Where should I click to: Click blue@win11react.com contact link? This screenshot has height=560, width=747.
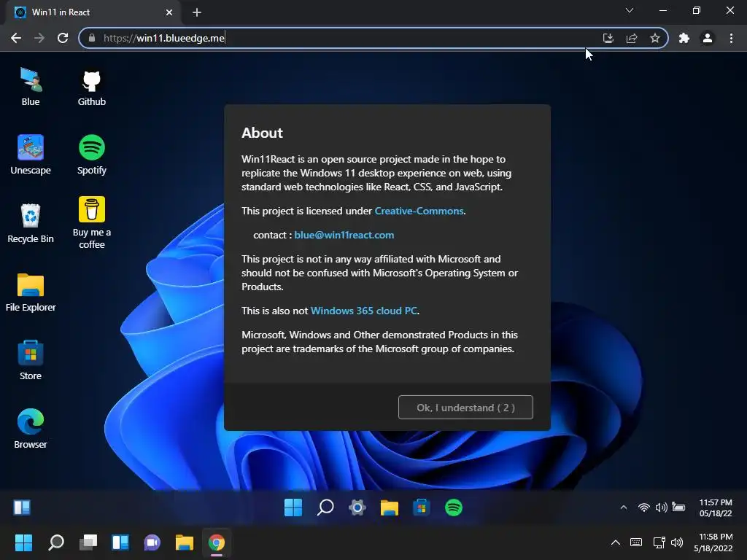[344, 235]
